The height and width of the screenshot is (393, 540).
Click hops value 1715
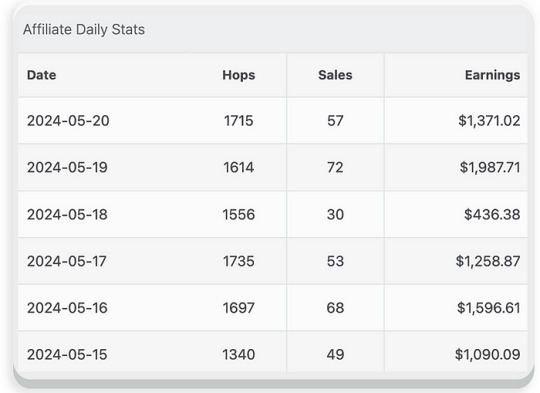[x=239, y=121]
